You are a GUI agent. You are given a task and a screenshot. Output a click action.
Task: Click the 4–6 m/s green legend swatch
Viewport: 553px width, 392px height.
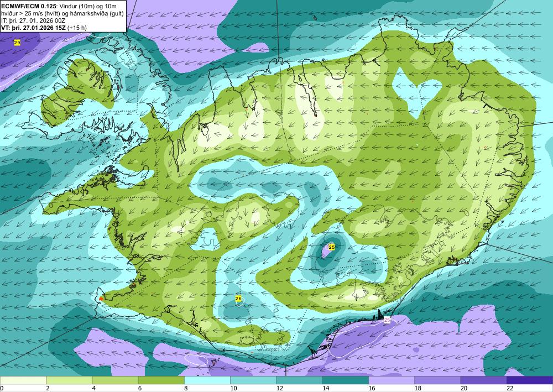point(115,380)
